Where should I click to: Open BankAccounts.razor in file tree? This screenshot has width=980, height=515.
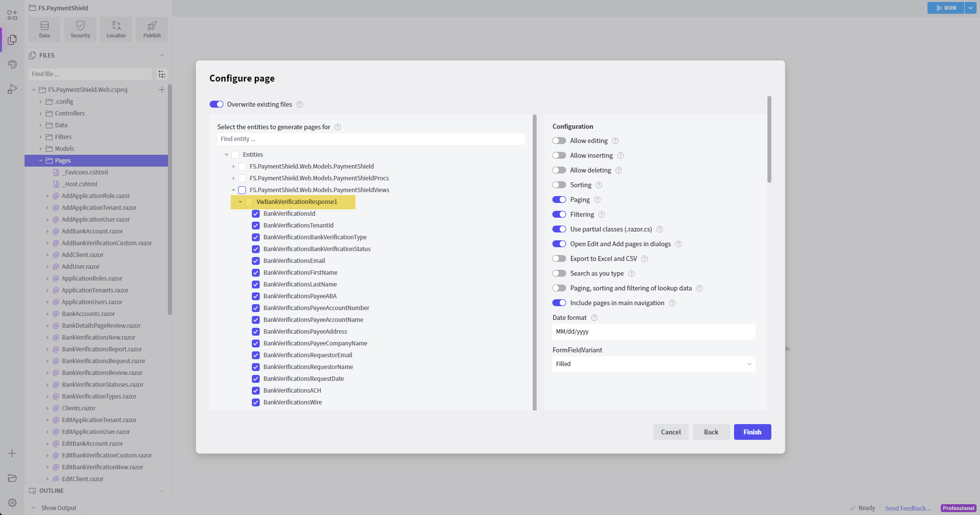click(88, 314)
